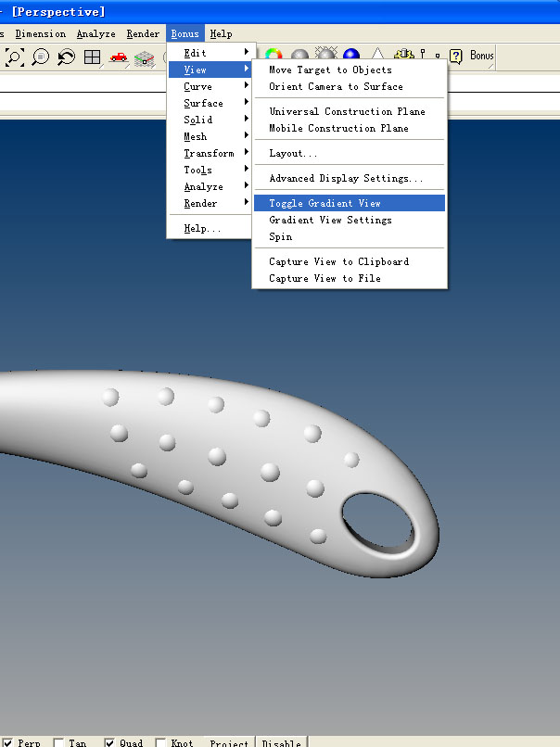Open the Help menu in menu bar
Viewport: 560px width, 747px height.
[x=222, y=33]
